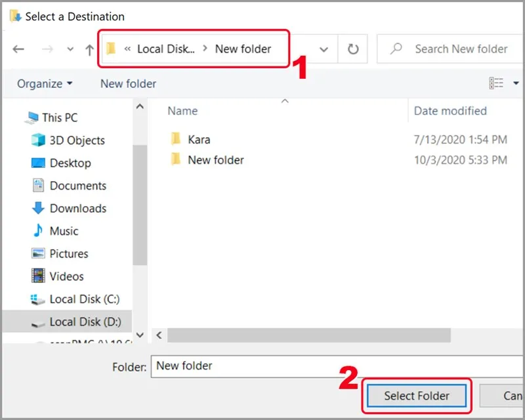525x420 pixels.
Task: Click the Select Folder button
Action: coord(416,396)
